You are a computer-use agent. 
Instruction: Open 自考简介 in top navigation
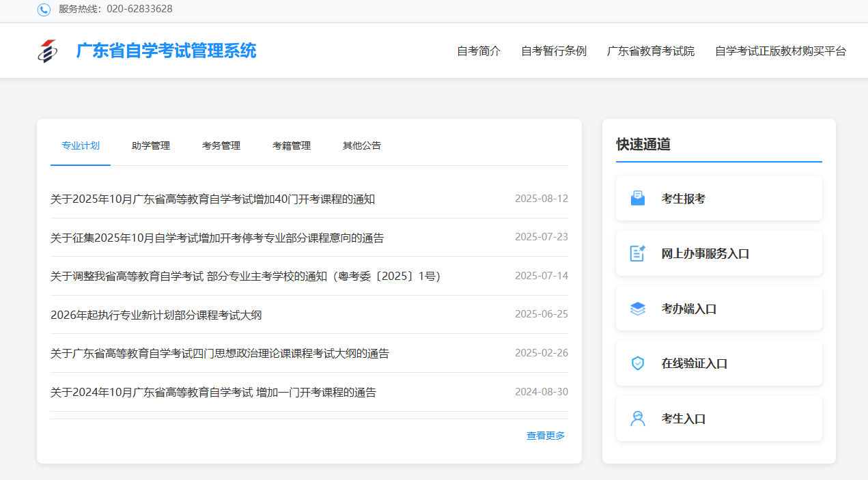tap(479, 51)
